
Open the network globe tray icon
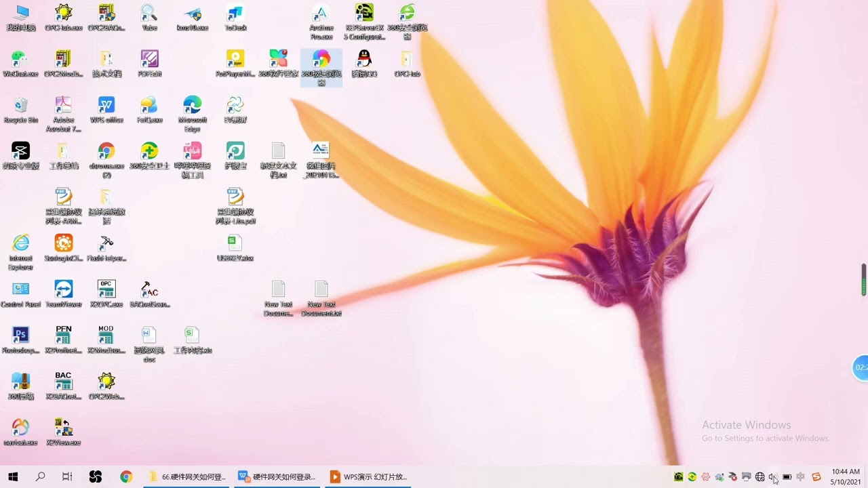[x=759, y=477]
